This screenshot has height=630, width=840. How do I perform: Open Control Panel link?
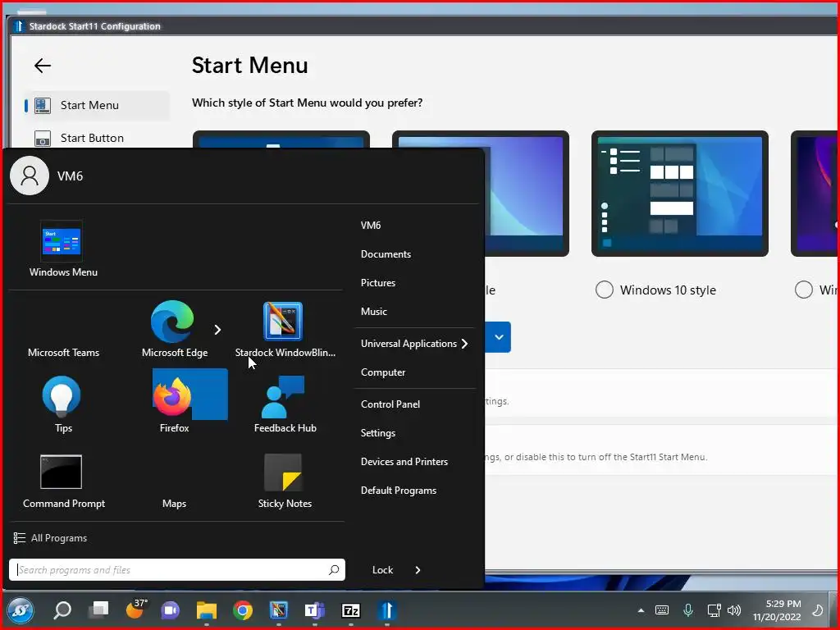click(x=390, y=404)
